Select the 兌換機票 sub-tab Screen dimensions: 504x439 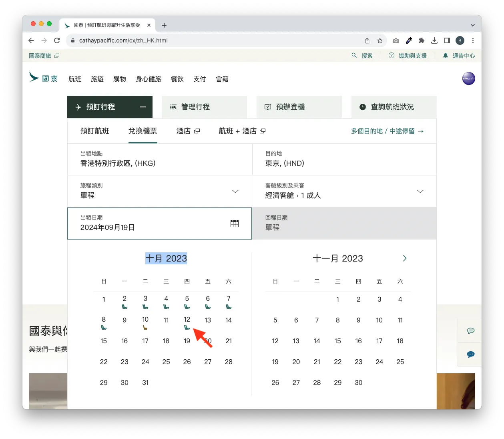(143, 131)
